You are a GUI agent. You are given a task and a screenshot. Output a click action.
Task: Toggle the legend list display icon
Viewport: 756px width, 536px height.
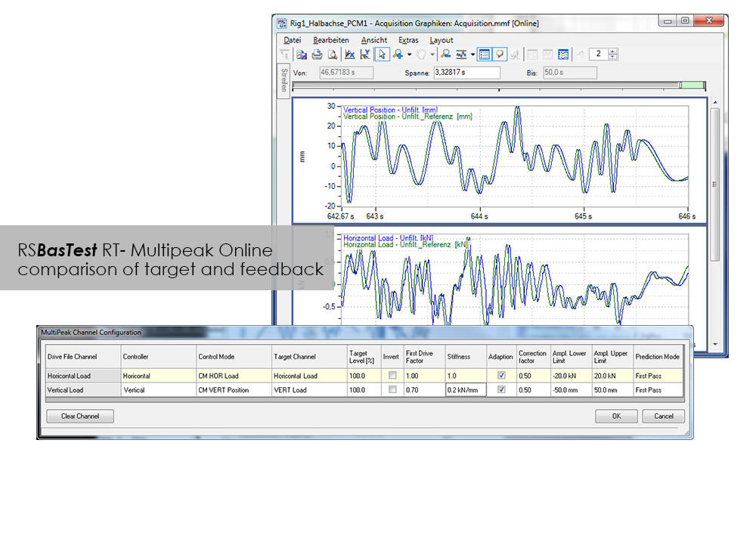pos(485,54)
